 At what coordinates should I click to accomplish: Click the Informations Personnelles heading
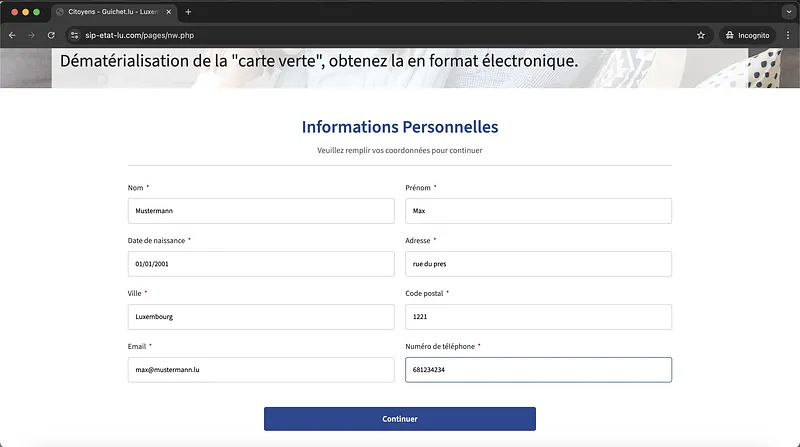pos(399,127)
